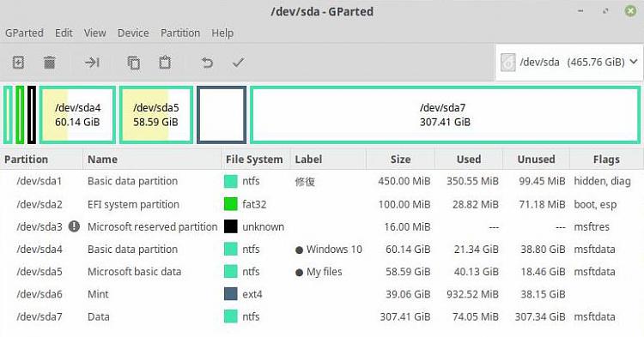Click the Apply all operations checkmark
The image size is (644, 337).
pos(238,63)
